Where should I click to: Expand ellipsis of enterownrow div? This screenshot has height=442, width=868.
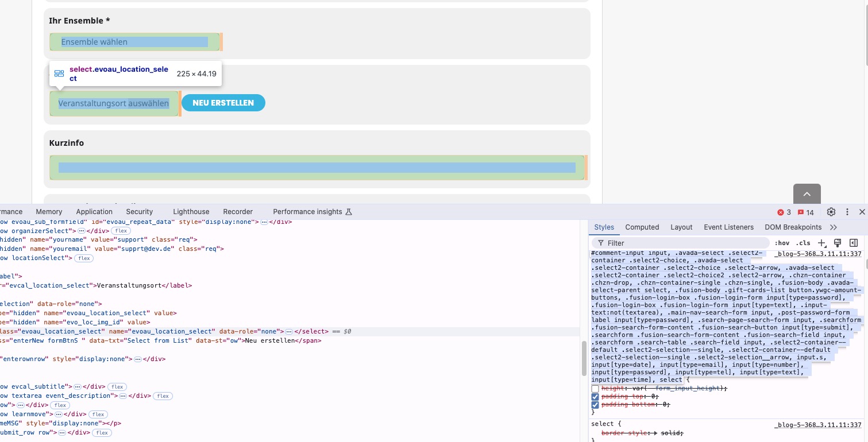[137, 359]
